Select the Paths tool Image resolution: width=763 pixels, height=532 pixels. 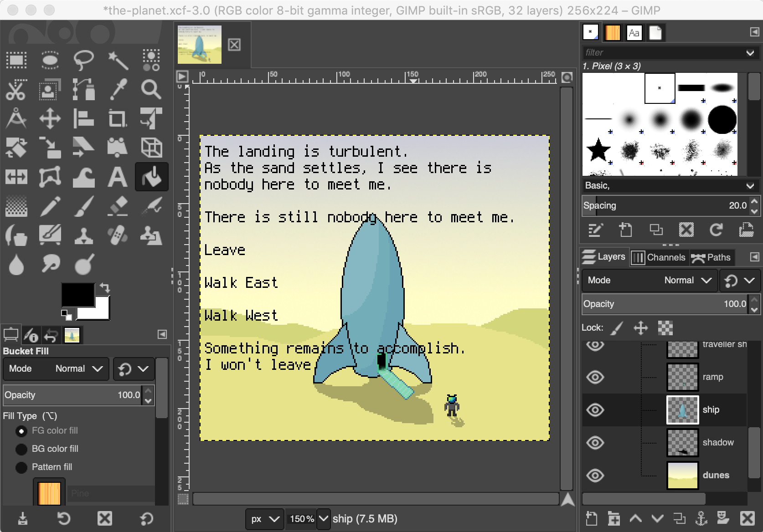coord(84,89)
